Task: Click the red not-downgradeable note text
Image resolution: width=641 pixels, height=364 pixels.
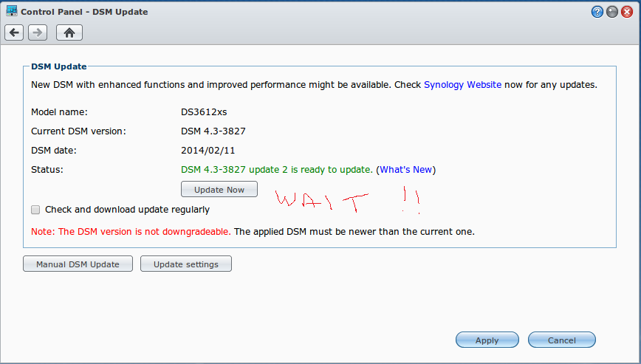Action: pos(131,231)
